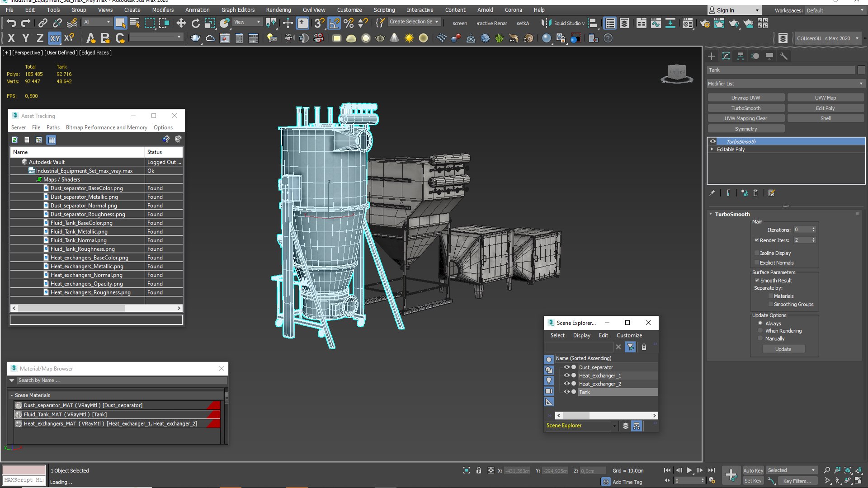This screenshot has width=868, height=488.
Task: Open the Graph Editors menu
Action: (x=238, y=10)
